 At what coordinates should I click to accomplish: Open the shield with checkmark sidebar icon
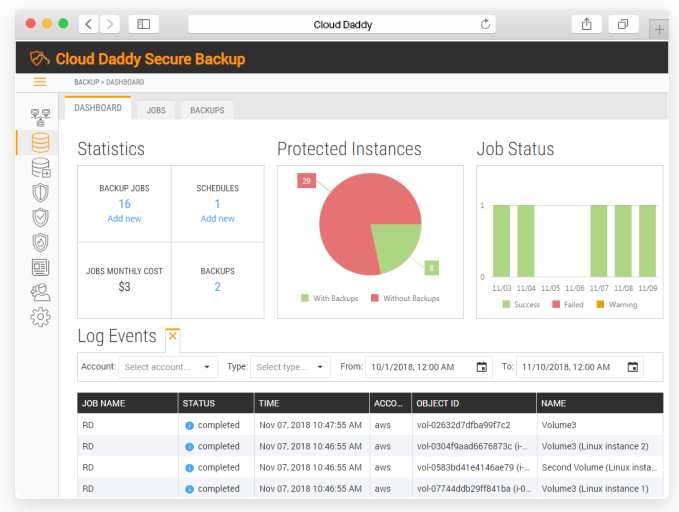tap(40, 217)
